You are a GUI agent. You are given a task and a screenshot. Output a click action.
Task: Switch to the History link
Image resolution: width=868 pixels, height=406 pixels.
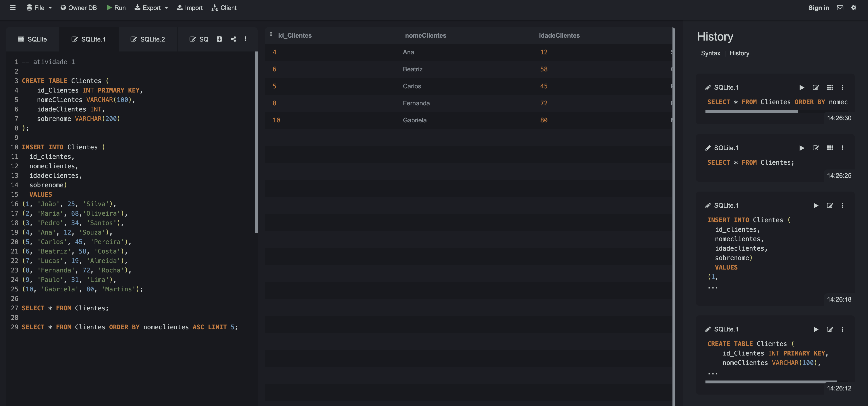739,53
